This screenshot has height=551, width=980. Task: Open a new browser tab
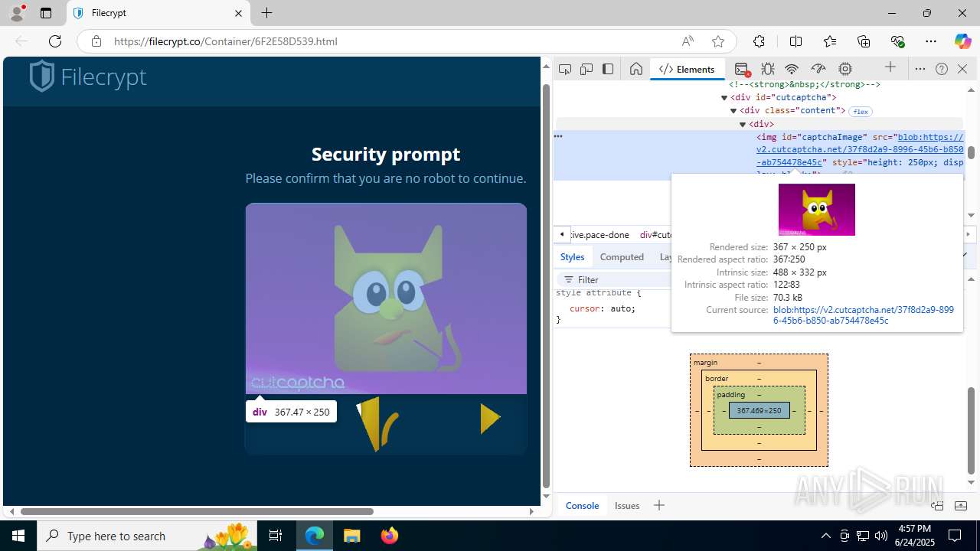coord(266,13)
